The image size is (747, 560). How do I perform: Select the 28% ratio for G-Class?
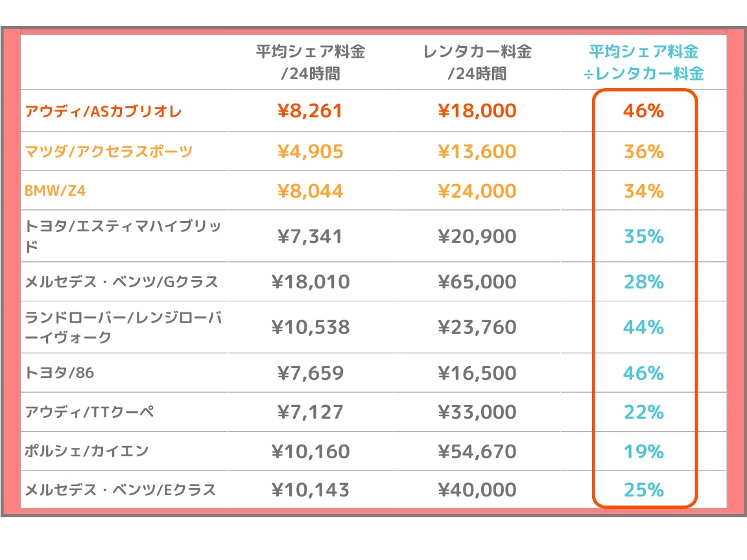(x=644, y=281)
